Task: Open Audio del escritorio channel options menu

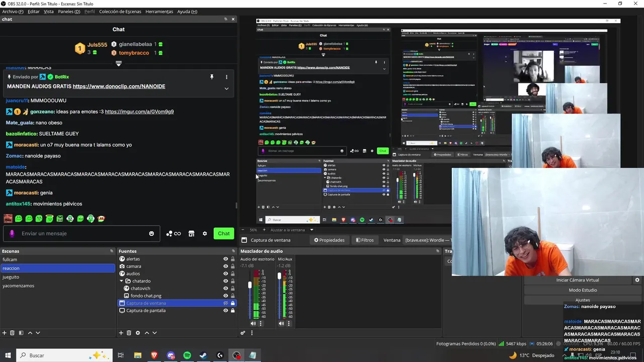Action: [261, 323]
